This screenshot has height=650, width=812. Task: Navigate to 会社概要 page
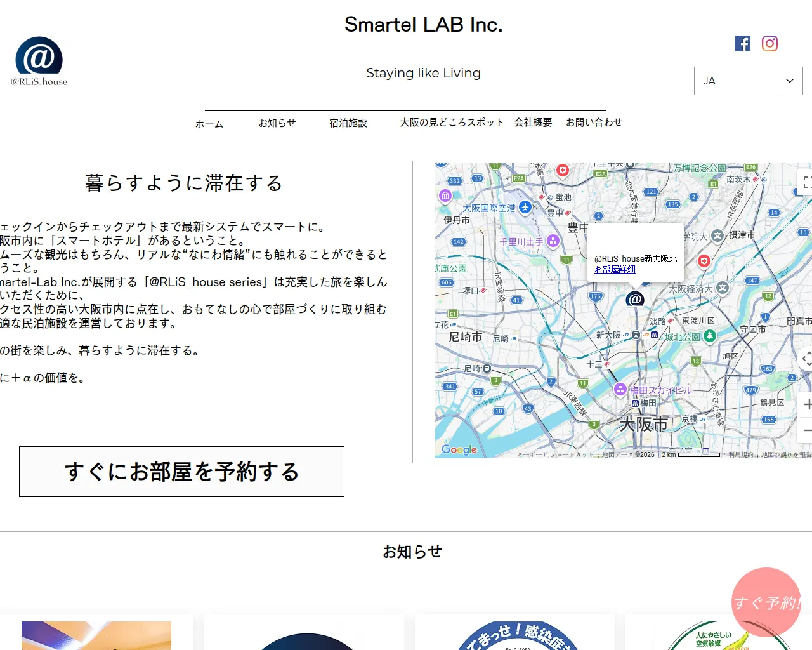pyautogui.click(x=533, y=123)
